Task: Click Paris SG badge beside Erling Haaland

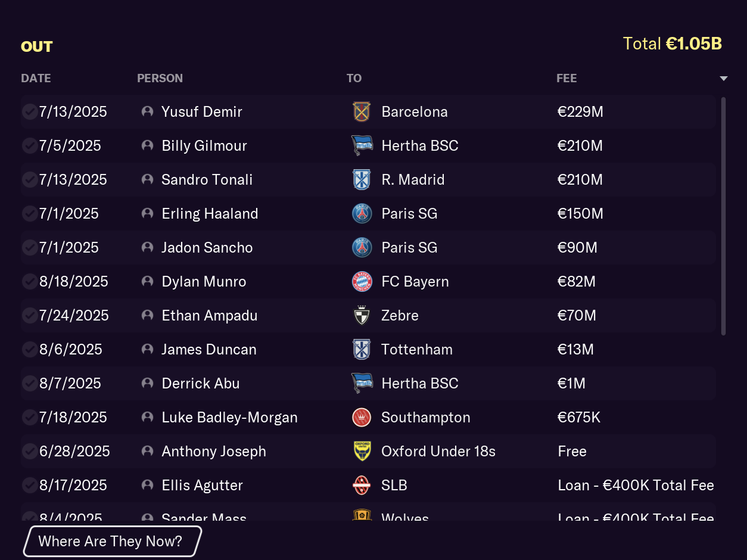Action: (362, 214)
